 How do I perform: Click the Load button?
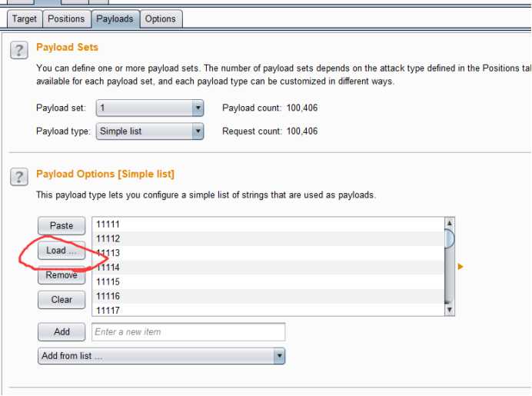(62, 251)
